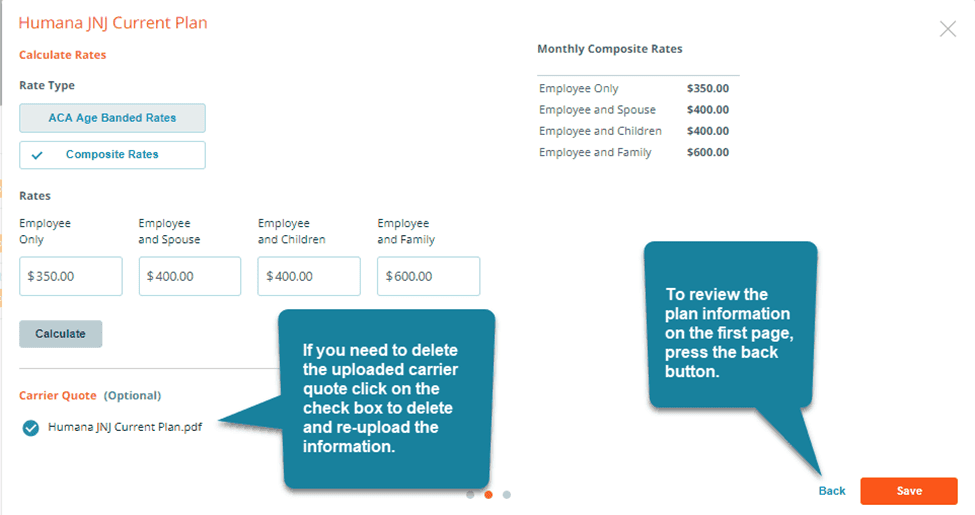
Task: Edit the Employee and Children rate field
Action: point(309,276)
